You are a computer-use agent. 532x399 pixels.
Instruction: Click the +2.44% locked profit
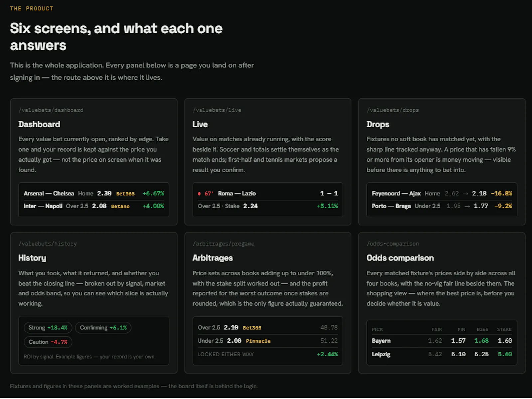328,354
